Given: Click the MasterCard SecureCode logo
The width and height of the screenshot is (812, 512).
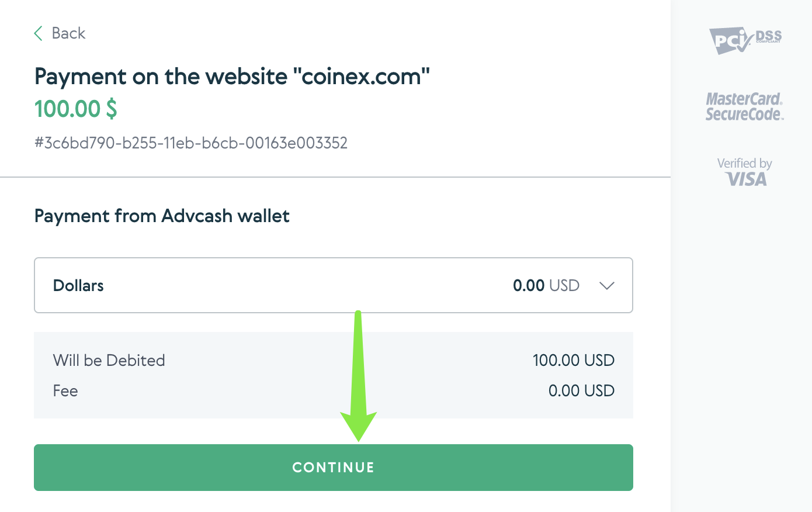Looking at the screenshot, I should 743,104.
